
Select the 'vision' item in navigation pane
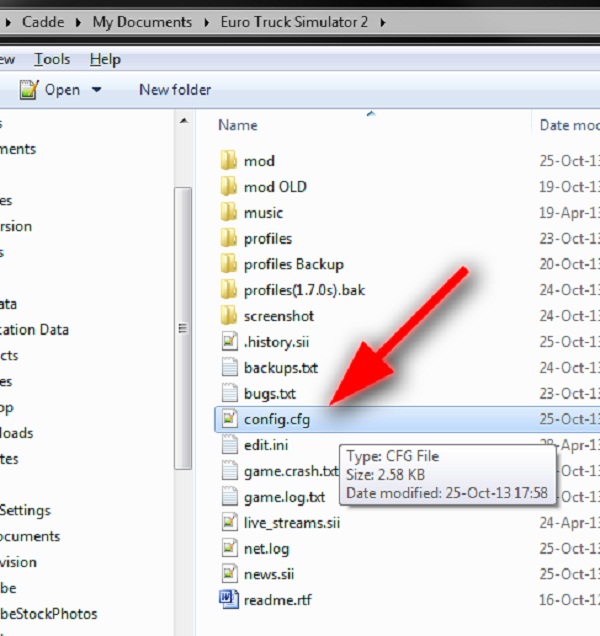coord(18,562)
